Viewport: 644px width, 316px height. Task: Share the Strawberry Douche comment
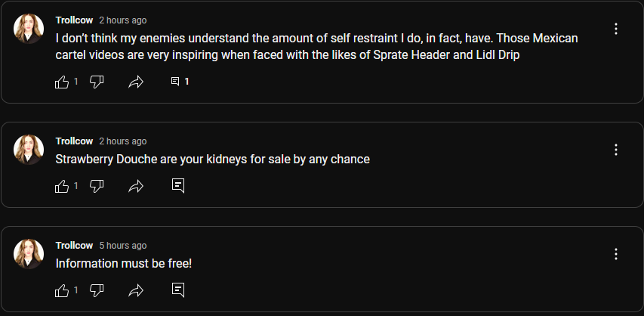[136, 187]
